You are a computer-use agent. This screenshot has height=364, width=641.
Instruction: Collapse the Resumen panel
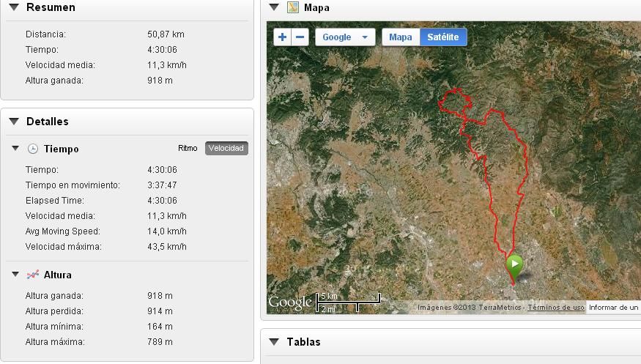(x=14, y=7)
